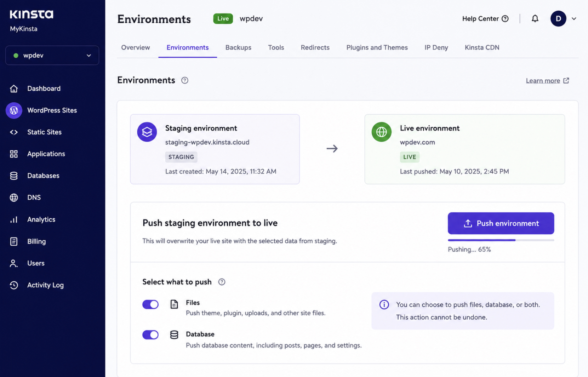Viewport: 588px width, 377px height.
Task: Click the help icon beside Select what to push
Action: click(222, 282)
